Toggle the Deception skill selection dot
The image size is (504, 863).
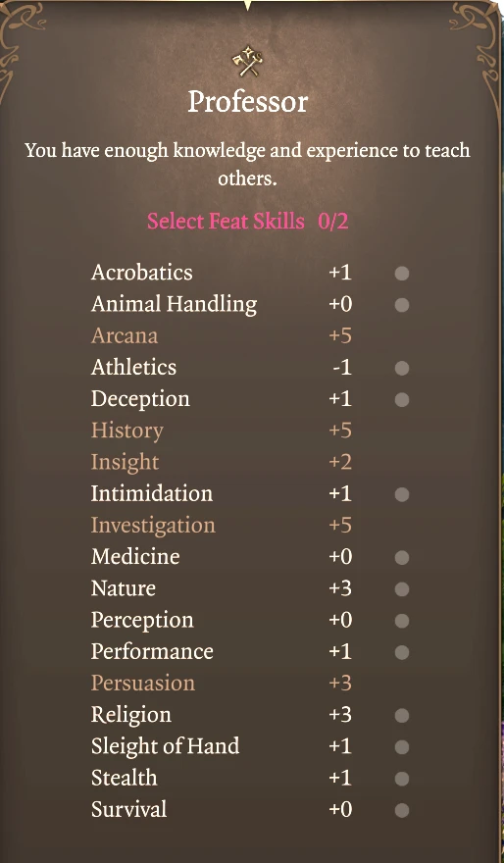pos(402,399)
